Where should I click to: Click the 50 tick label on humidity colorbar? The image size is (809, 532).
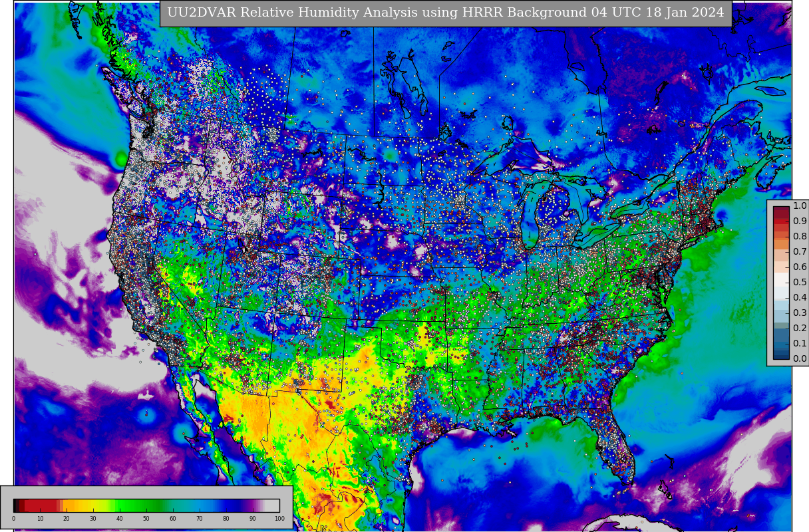[x=146, y=519]
